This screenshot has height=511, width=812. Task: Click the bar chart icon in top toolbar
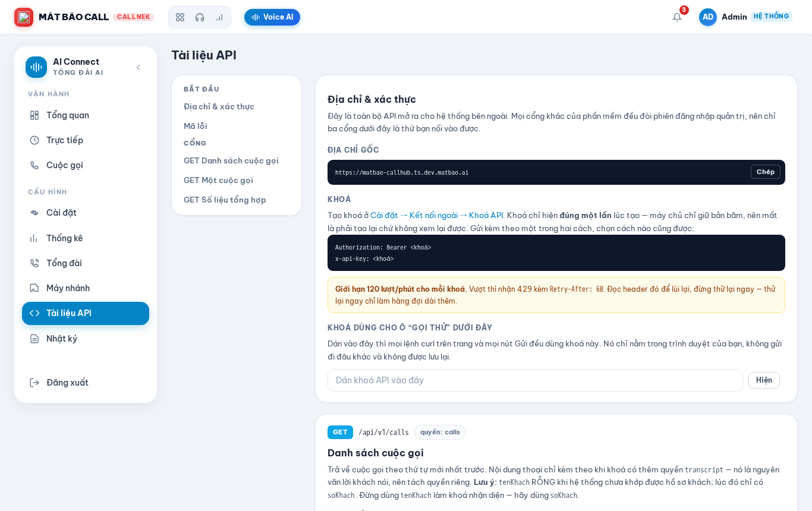tap(219, 17)
